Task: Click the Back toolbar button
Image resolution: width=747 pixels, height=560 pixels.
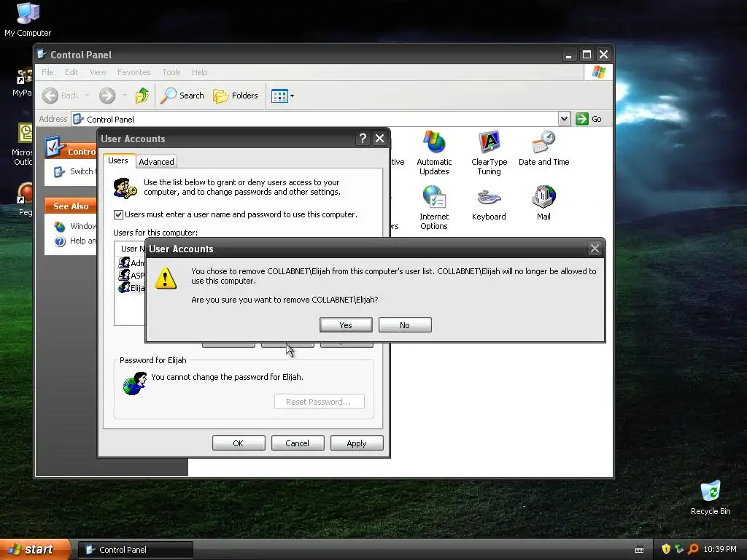Action: click(61, 96)
